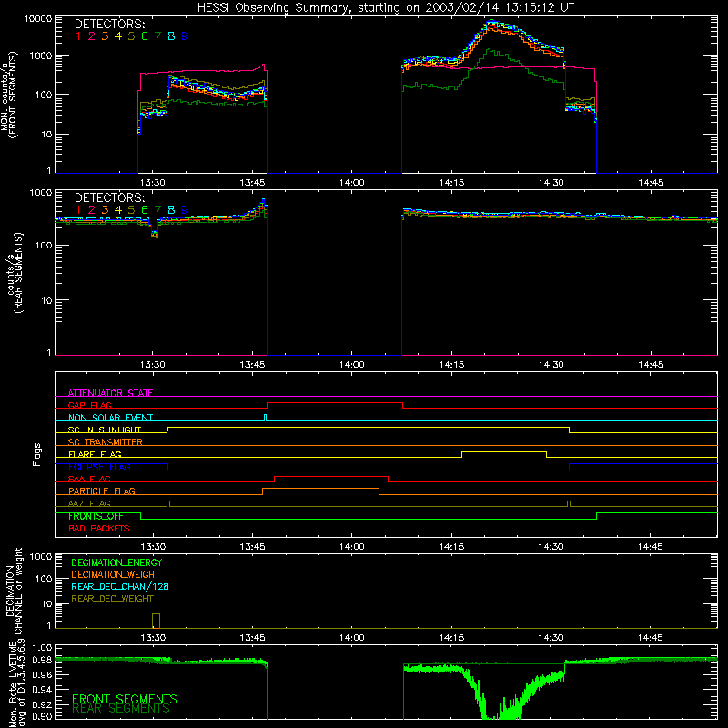Select the ATTENUATOR_STATE flag label
The height and width of the screenshot is (728, 728).
pyautogui.click(x=110, y=393)
